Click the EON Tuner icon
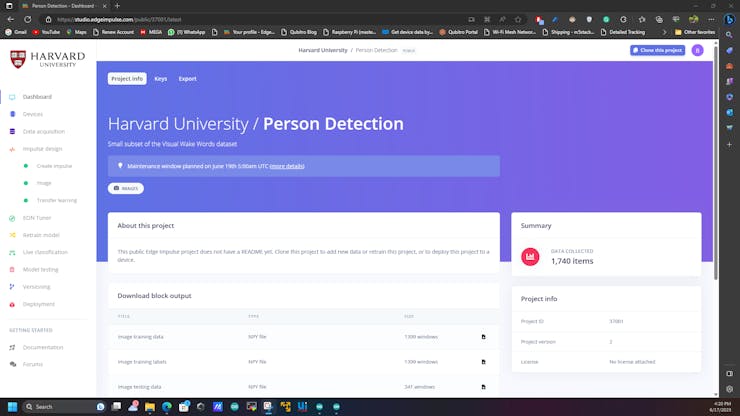This screenshot has width=740, height=416. click(12, 218)
